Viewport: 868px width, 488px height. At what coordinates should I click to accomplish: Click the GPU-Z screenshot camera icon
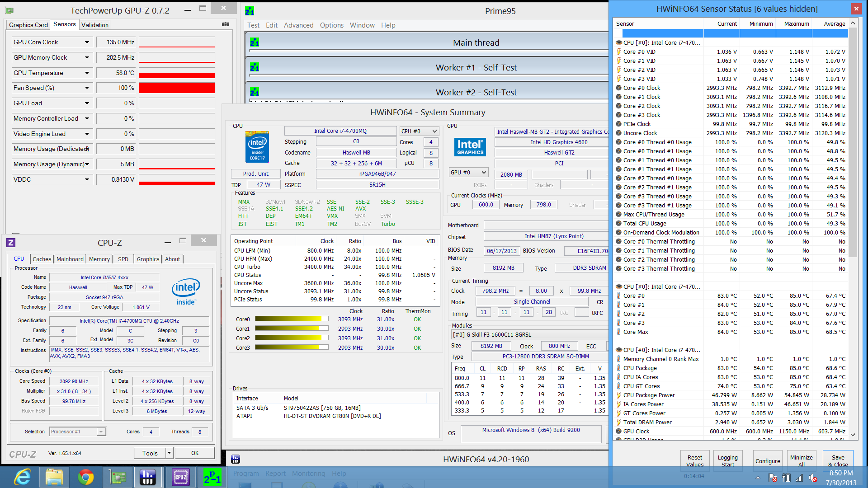(x=226, y=24)
